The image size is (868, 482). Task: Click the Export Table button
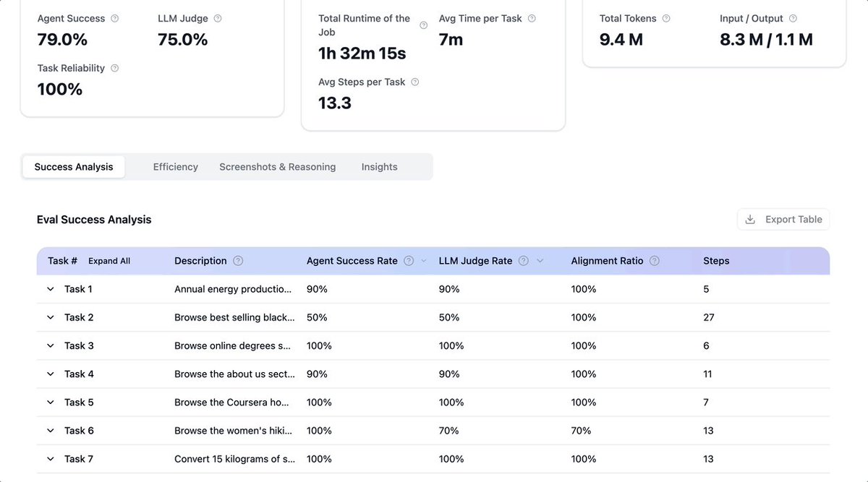point(783,220)
